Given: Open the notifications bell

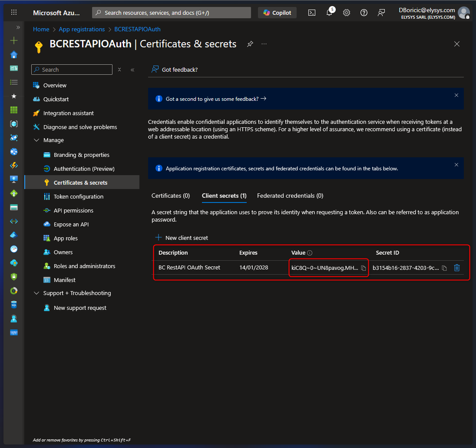Looking at the screenshot, I should 329,13.
